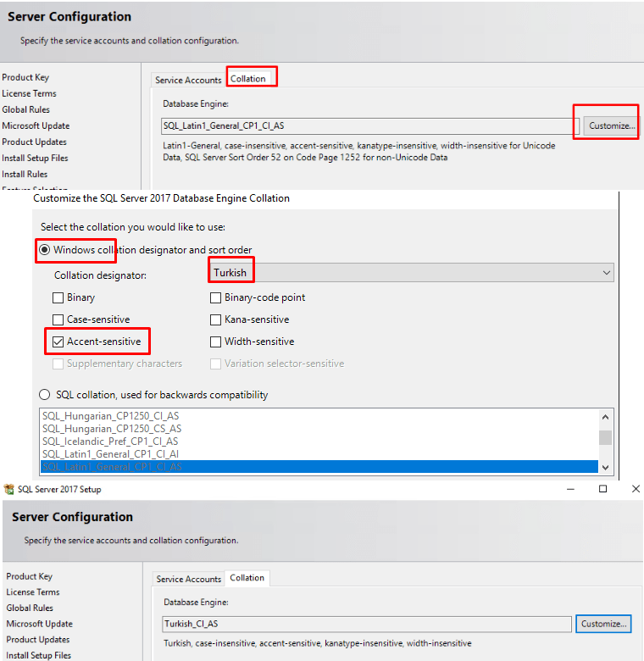Open the Collation designator dropdown showing Turkish
This screenshot has height=661, width=644.
[x=411, y=272]
